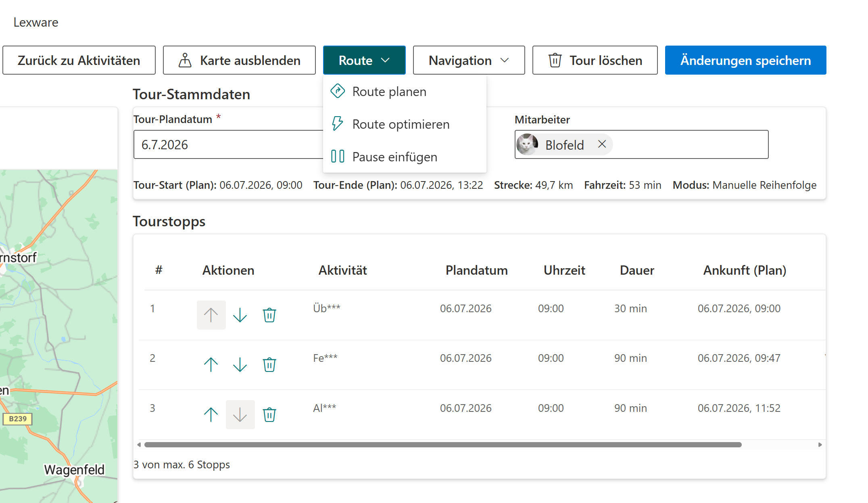Click Tour löschen button
The width and height of the screenshot is (868, 503).
pos(595,60)
